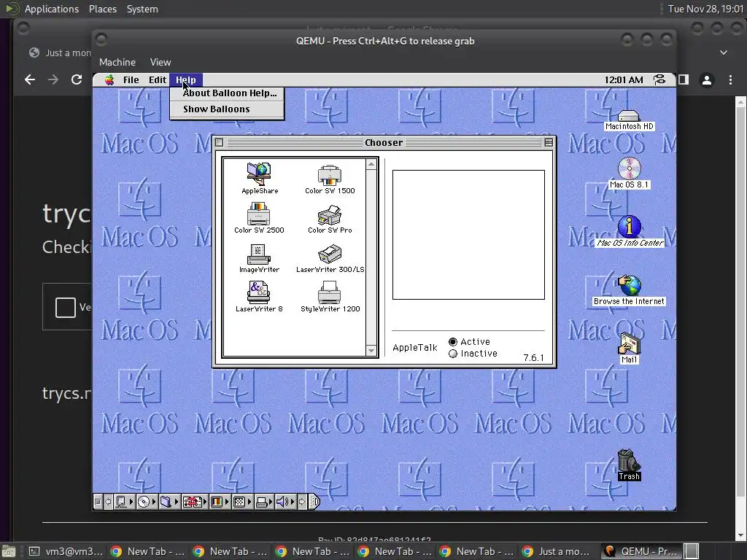The width and height of the screenshot is (747, 560).
Task: Click the Trash icon on desktop
Action: [x=629, y=464]
